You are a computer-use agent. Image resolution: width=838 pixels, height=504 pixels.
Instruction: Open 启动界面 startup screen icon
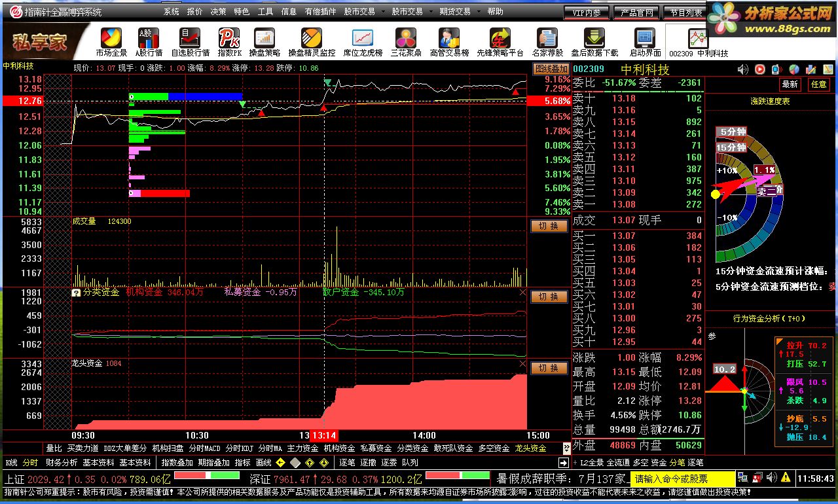pos(646,42)
